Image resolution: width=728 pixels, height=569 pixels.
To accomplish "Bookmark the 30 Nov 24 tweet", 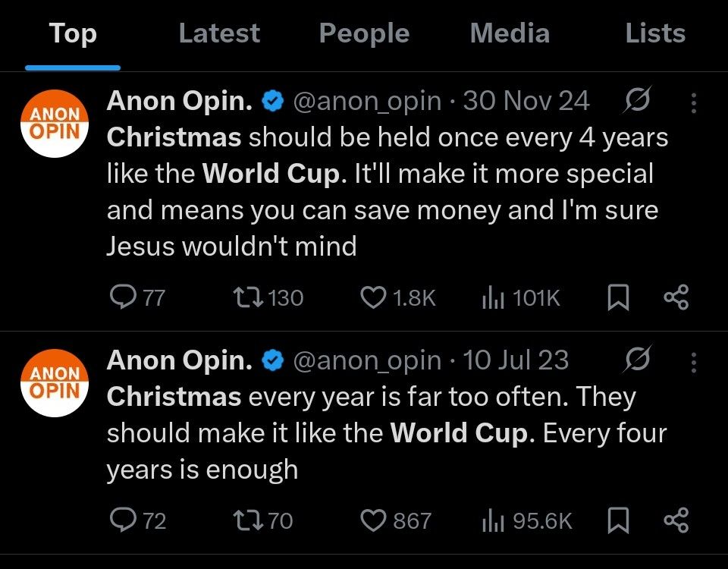I will coord(618,297).
